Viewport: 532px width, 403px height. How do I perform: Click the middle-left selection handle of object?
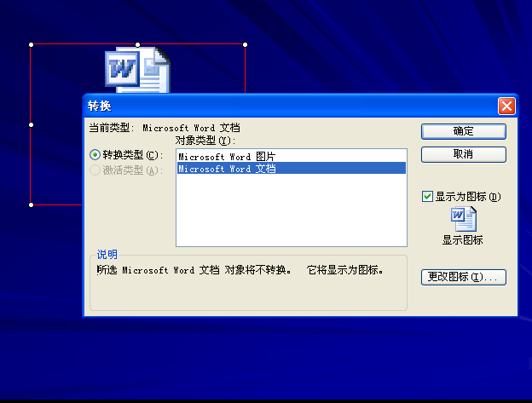click(32, 124)
